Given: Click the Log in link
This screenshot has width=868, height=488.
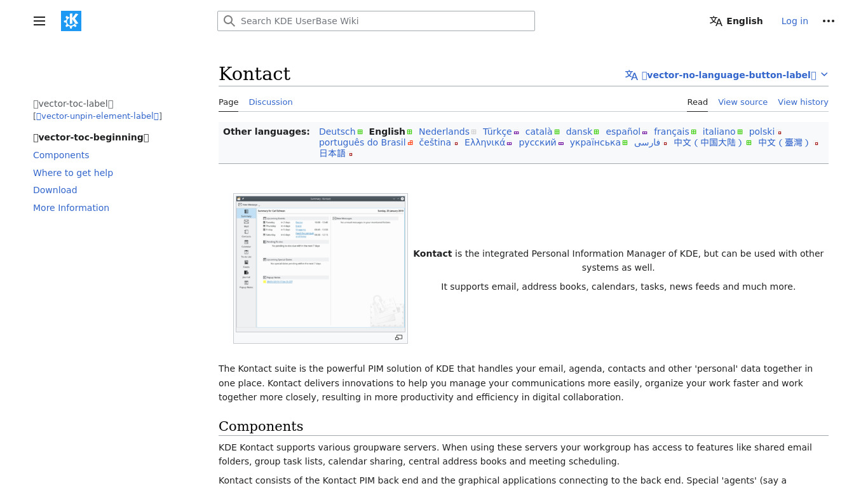Looking at the screenshot, I should [x=794, y=21].
